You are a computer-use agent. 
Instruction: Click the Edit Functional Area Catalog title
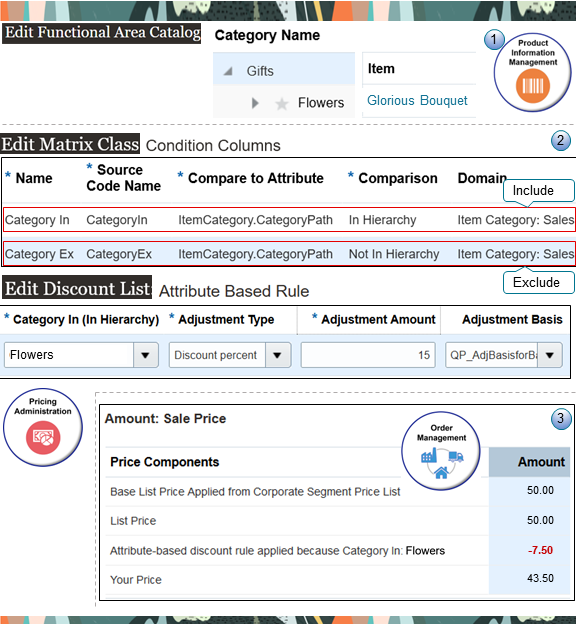pyautogui.click(x=102, y=33)
